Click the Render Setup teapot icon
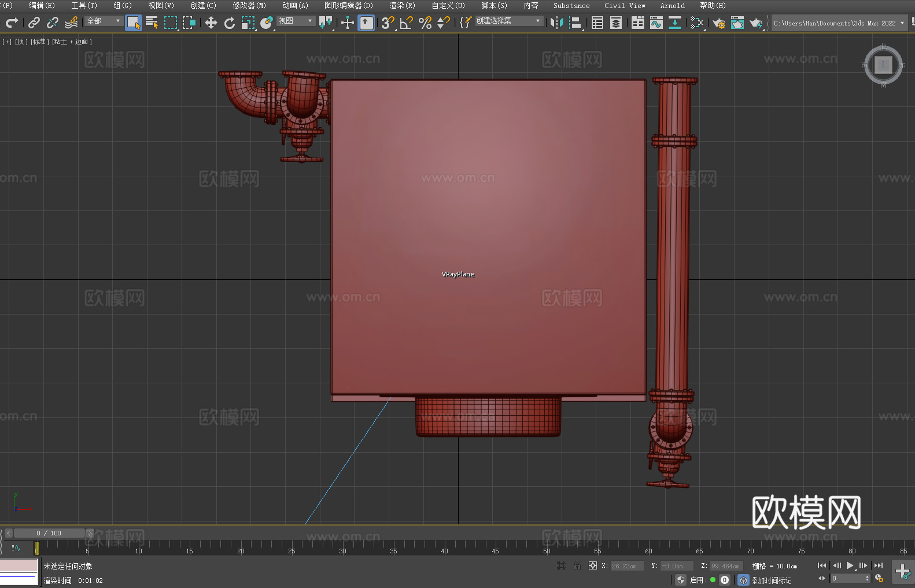This screenshot has width=915, height=588. pyautogui.click(x=718, y=23)
